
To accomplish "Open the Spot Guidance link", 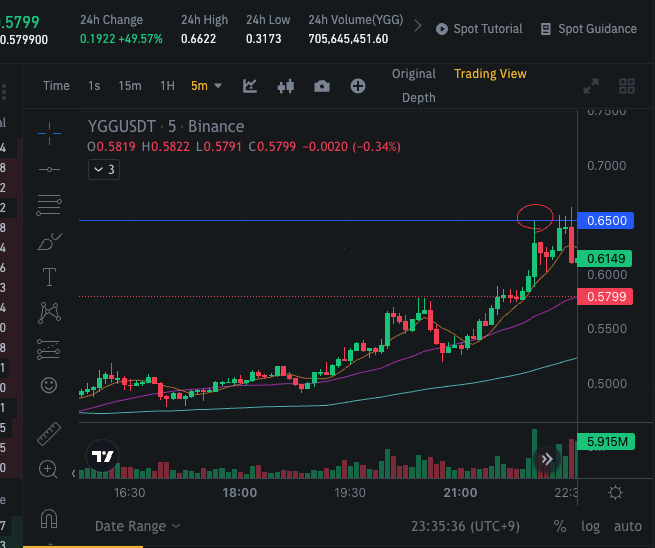I will (x=589, y=29).
